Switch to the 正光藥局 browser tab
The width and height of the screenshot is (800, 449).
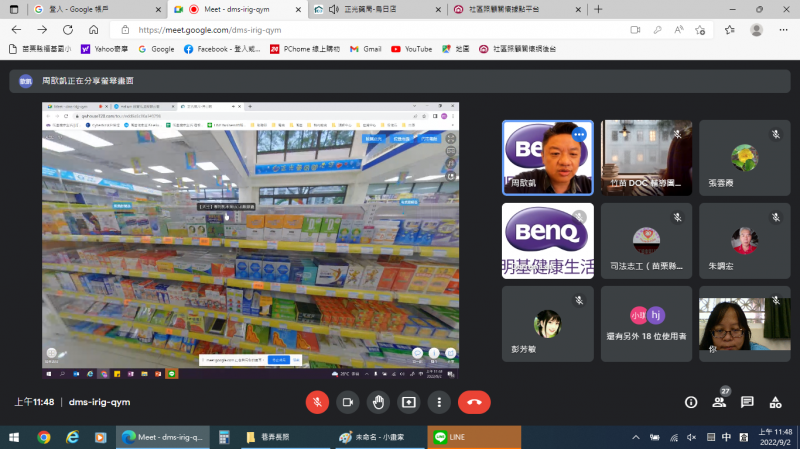(378, 9)
